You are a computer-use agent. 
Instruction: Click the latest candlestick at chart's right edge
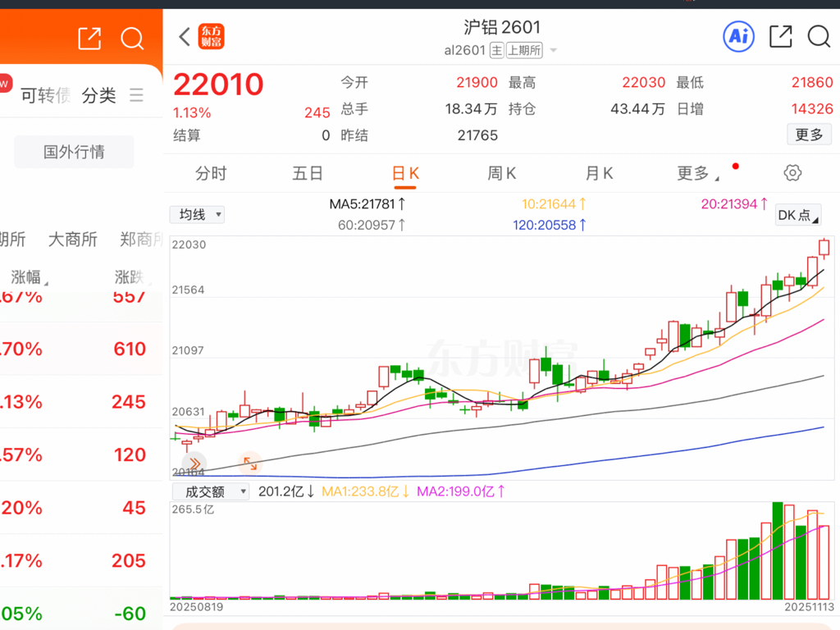point(824,249)
